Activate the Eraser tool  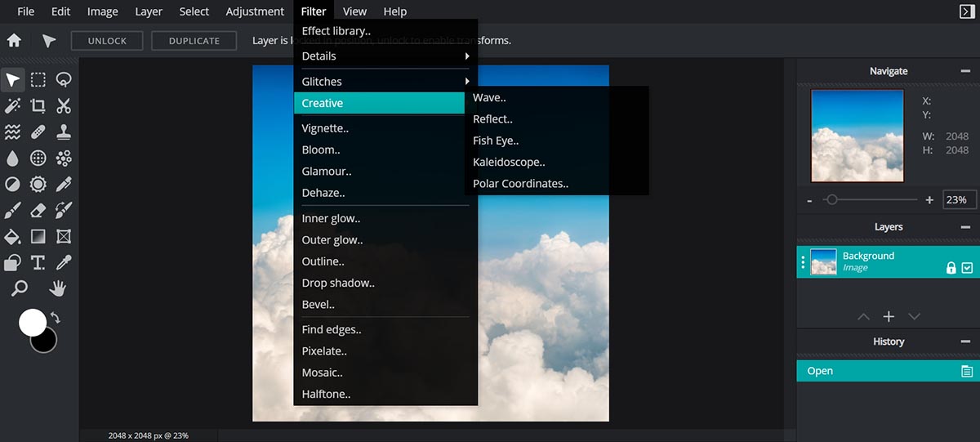coord(38,210)
